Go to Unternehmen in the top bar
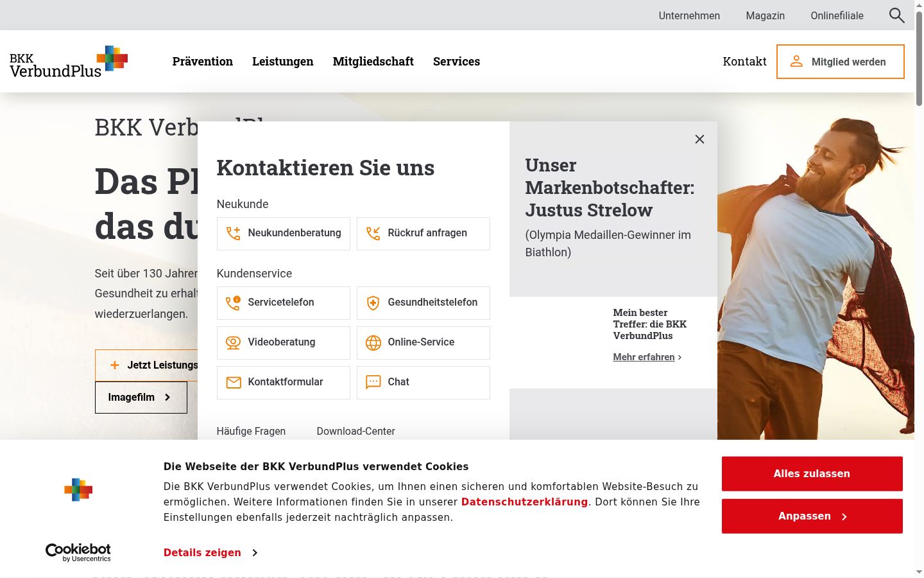The width and height of the screenshot is (924, 578). tap(689, 15)
